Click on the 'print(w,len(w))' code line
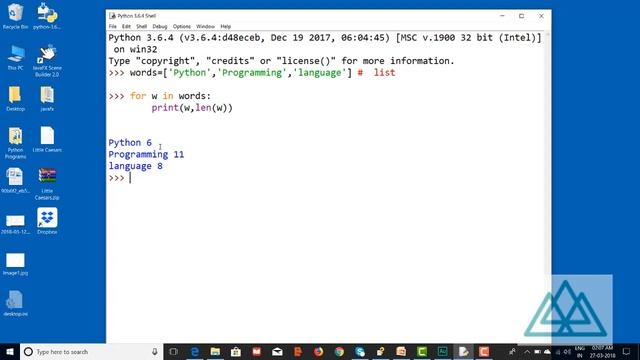Image resolution: width=640 pixels, height=360 pixels. (192, 108)
